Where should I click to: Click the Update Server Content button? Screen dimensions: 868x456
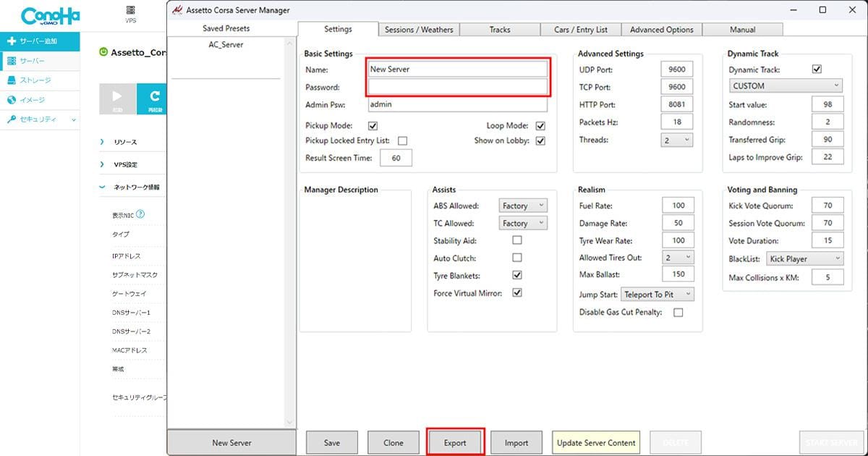point(596,443)
